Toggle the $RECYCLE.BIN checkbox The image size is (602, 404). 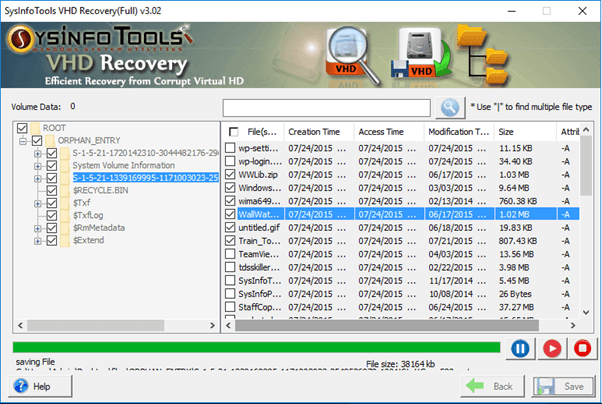[x=52, y=190]
